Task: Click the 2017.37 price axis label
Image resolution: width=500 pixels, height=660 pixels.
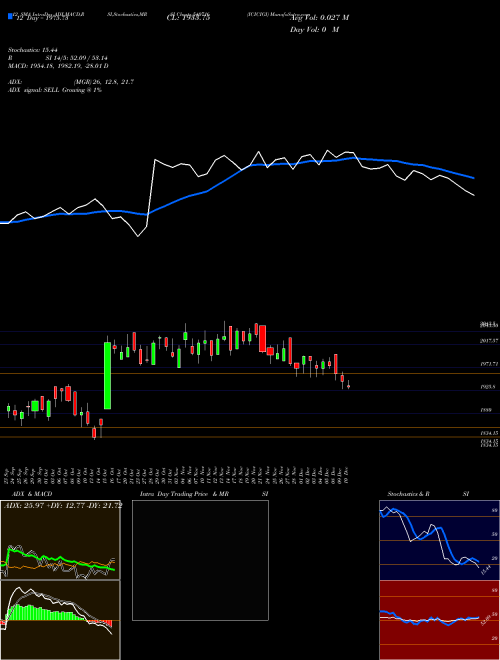Action: 489,341
